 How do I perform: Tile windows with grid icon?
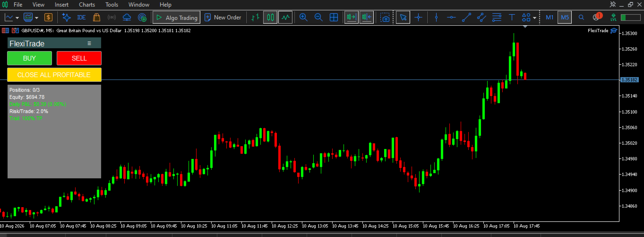point(334,18)
